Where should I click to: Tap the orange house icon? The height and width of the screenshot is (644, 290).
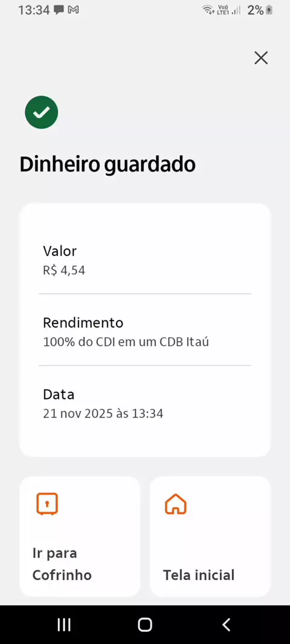click(x=175, y=503)
